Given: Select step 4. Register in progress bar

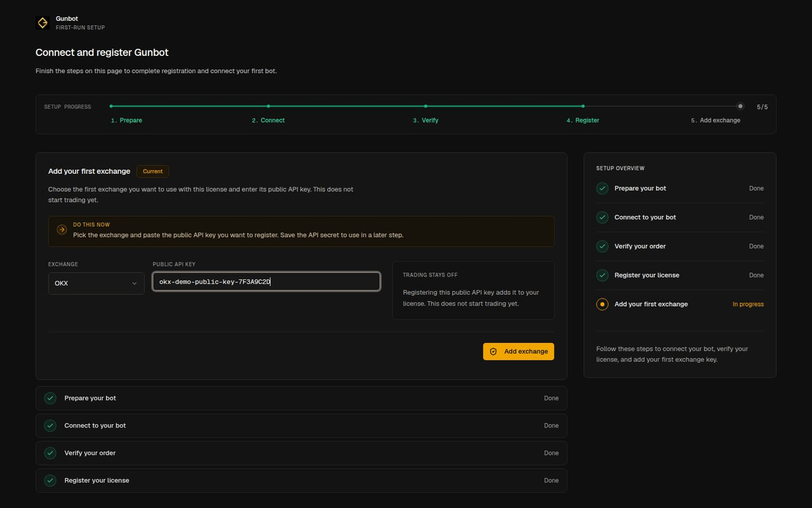Looking at the screenshot, I should [x=583, y=120].
